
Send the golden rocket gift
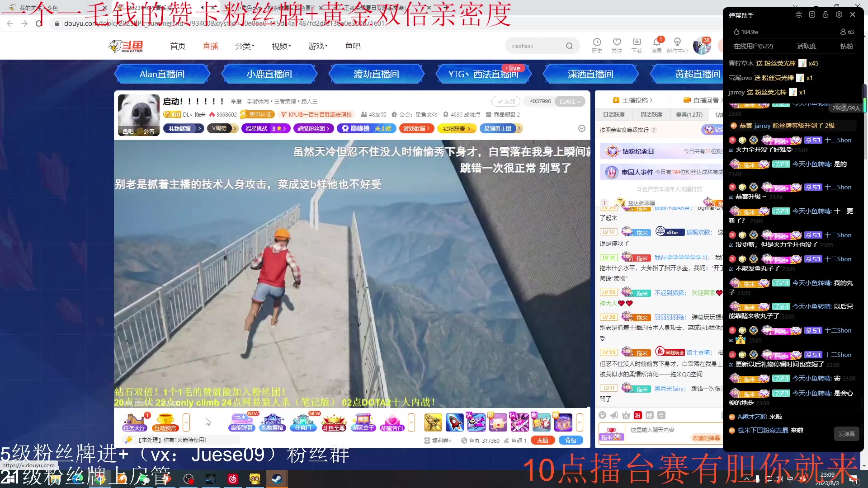433,422
